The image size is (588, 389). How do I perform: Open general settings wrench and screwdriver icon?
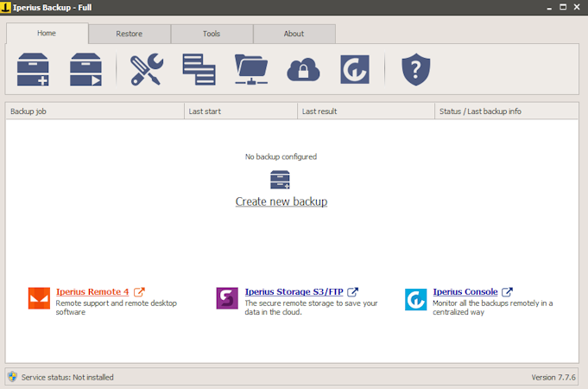click(147, 69)
